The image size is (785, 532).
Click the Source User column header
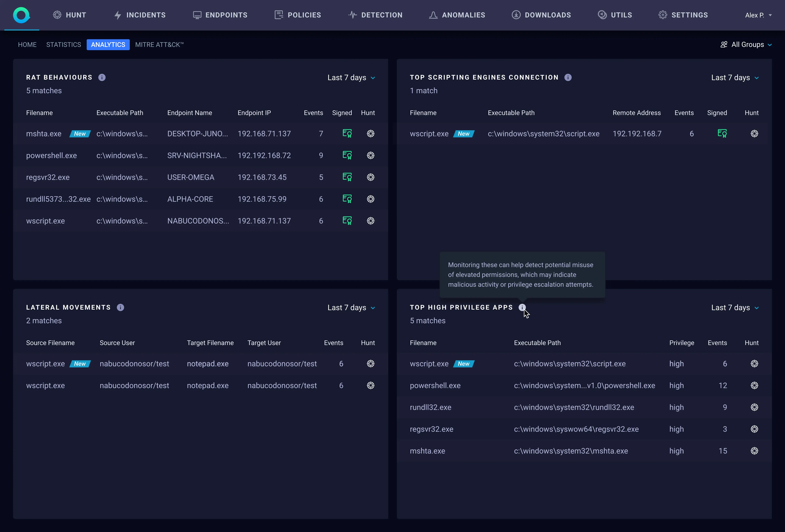click(x=117, y=343)
